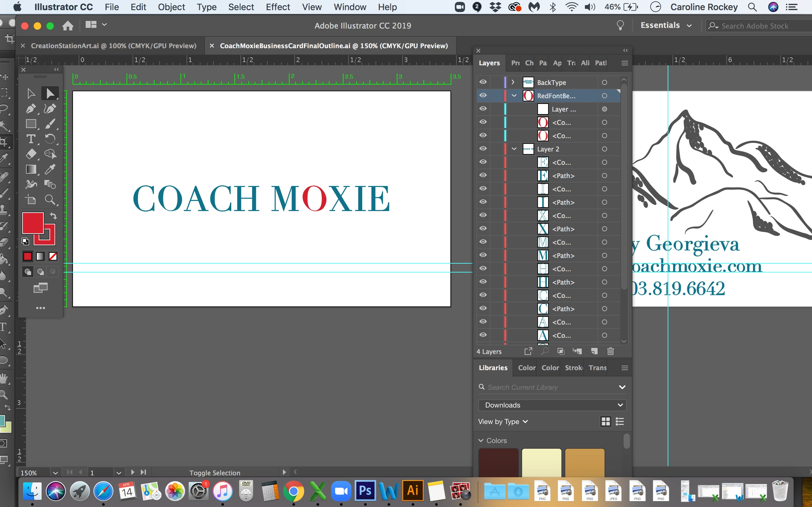Swap fill and stroke colors

(x=54, y=215)
